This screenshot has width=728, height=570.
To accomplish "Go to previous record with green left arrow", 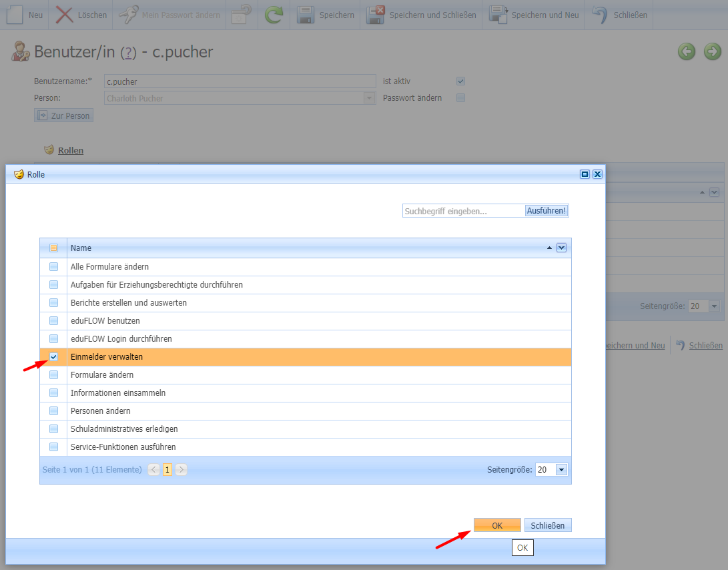I will click(x=687, y=51).
